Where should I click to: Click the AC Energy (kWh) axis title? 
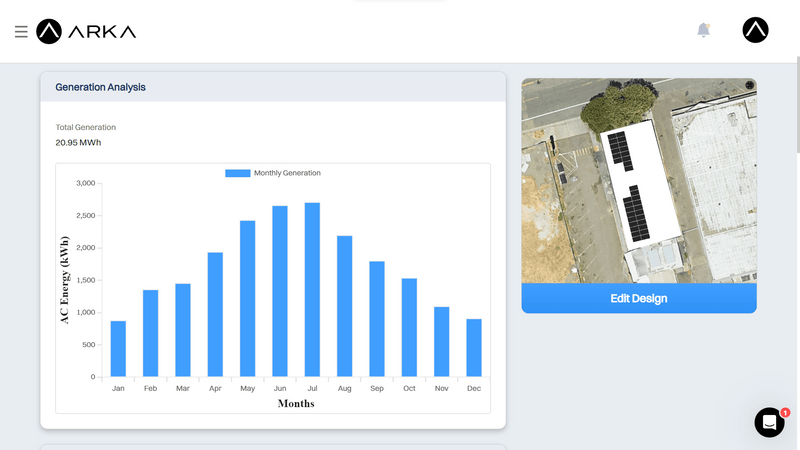[x=64, y=280]
